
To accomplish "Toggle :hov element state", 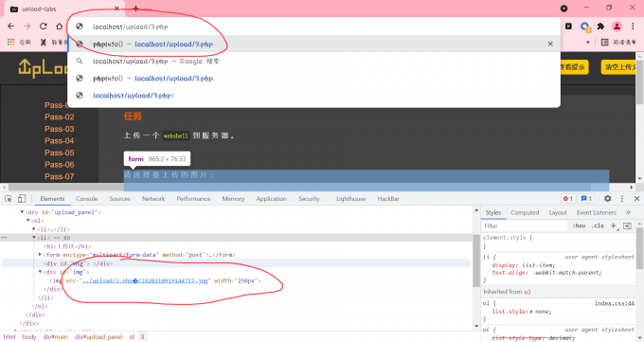I will pos(579,225).
